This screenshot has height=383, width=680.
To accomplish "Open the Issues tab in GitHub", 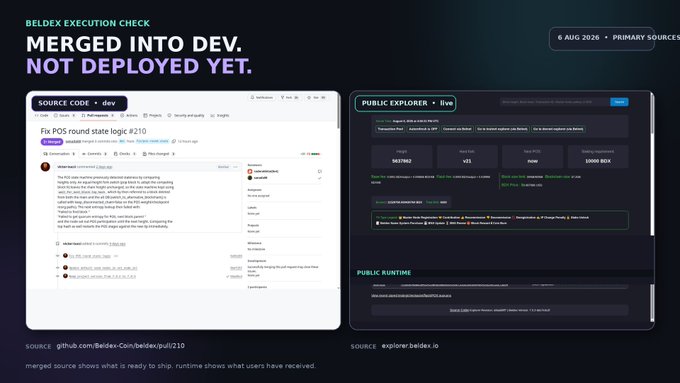I will coord(65,115).
